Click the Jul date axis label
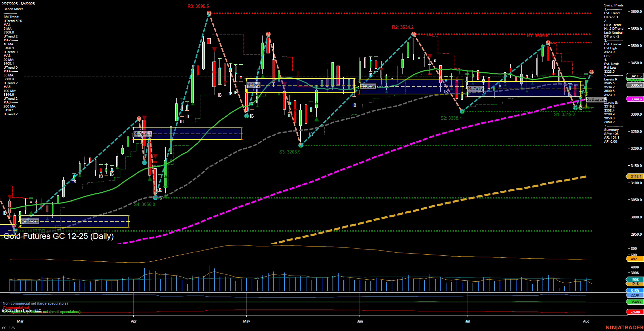This screenshot has width=644, height=331. click(467, 321)
